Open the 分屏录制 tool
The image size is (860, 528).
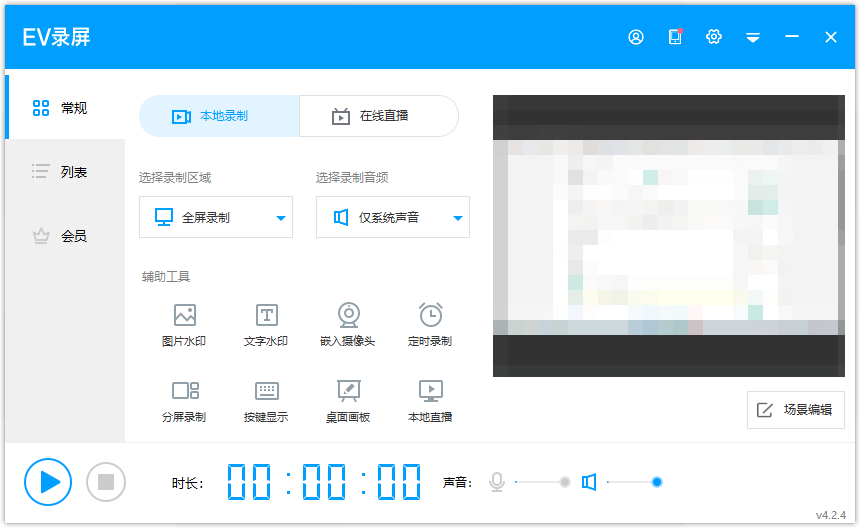pyautogui.click(x=184, y=401)
